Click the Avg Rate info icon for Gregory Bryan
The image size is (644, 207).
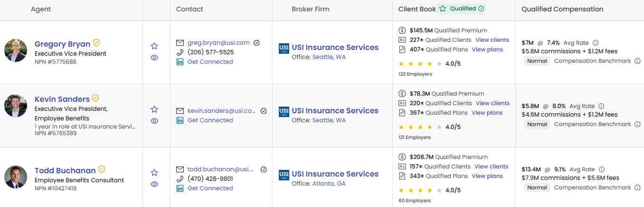(x=596, y=43)
